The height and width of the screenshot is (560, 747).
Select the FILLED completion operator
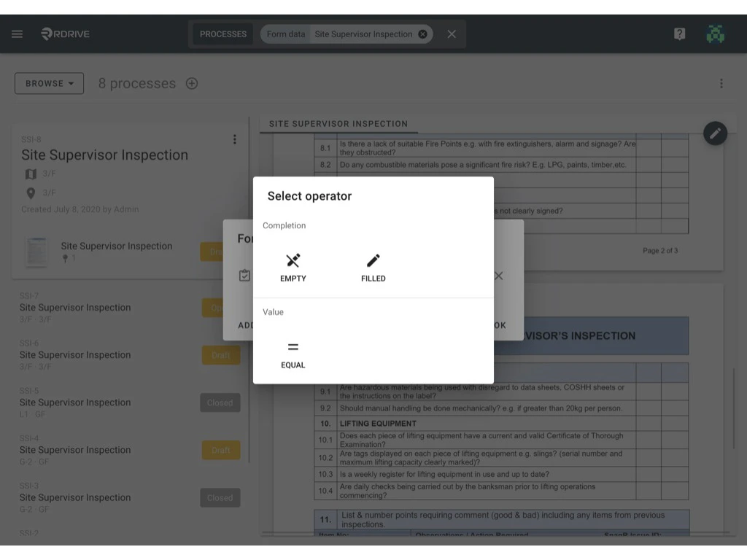[x=373, y=265]
